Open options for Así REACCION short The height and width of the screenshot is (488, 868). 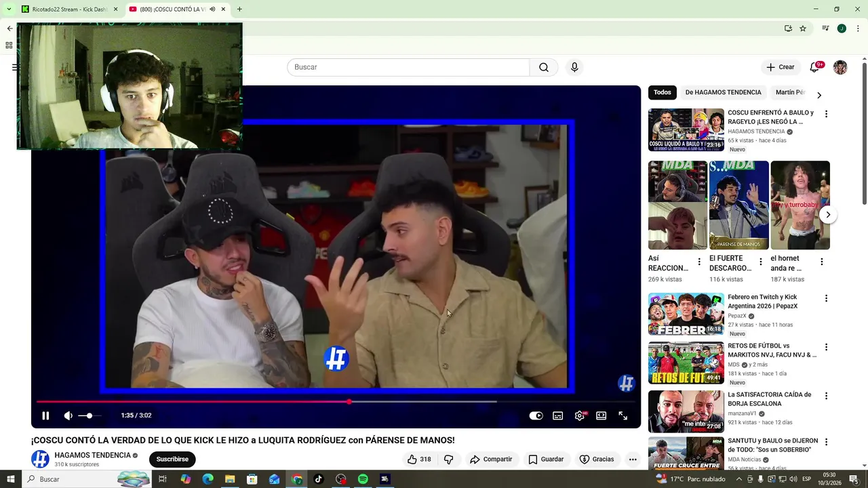pyautogui.click(x=699, y=262)
